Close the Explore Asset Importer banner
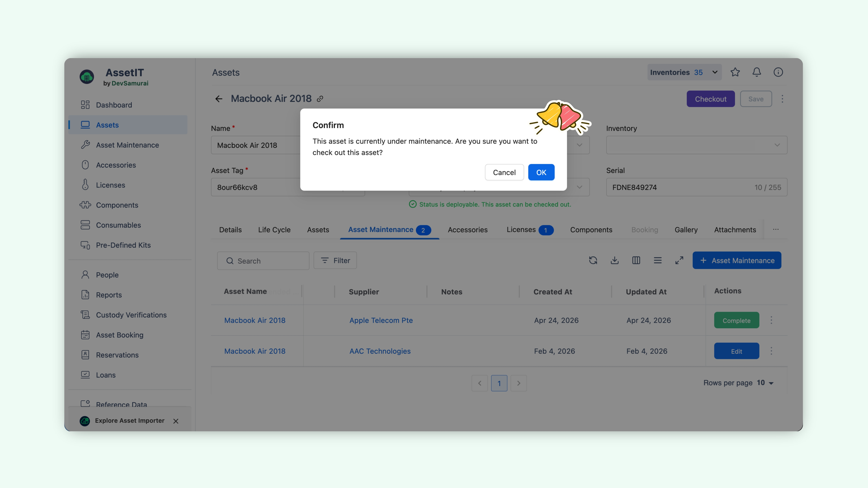 [176, 421]
